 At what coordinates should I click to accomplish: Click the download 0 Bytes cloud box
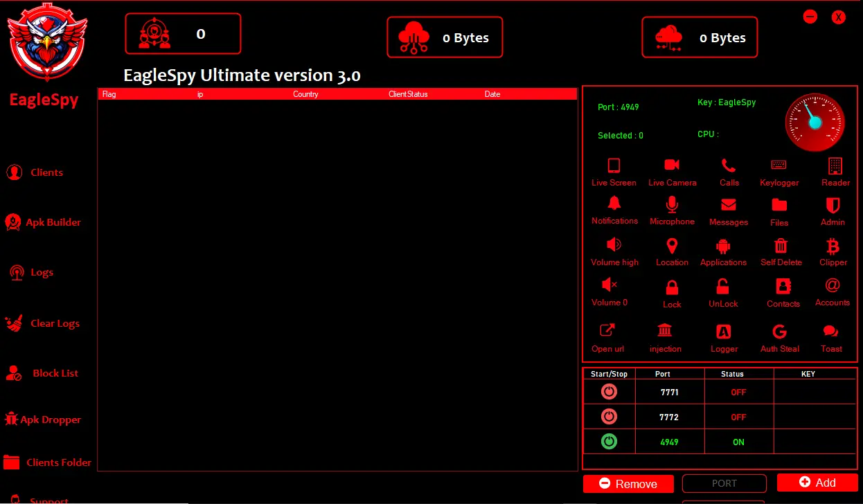click(x=700, y=37)
